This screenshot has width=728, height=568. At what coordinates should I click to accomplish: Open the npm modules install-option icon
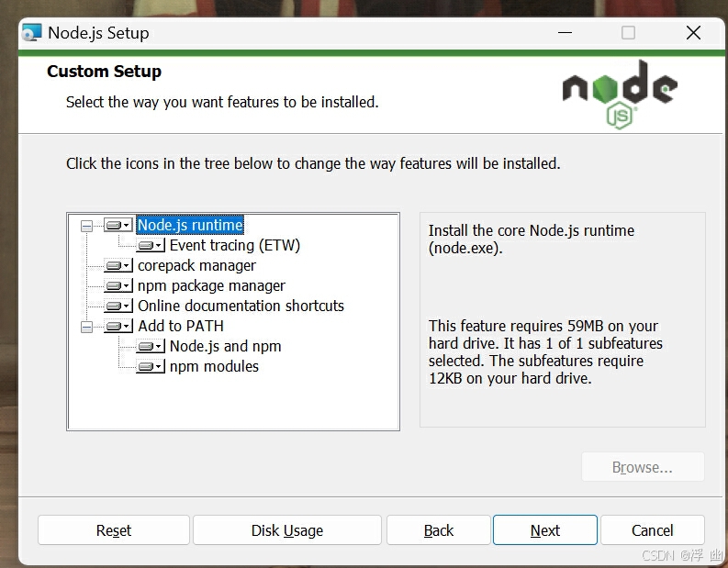[151, 366]
